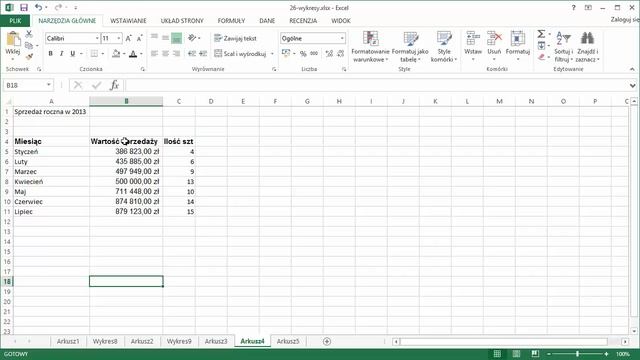Toggle Zawijaj tekst wrap text
Image resolution: width=640 pixels, height=360 pixels.
coord(236,38)
